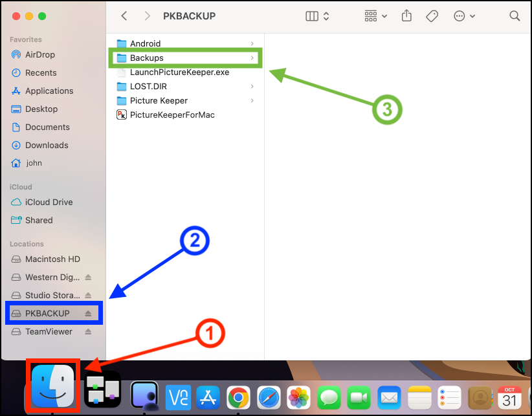Expand the chevron beside the ellipsis button
Viewport: 532px width, 416px height.
click(x=472, y=16)
